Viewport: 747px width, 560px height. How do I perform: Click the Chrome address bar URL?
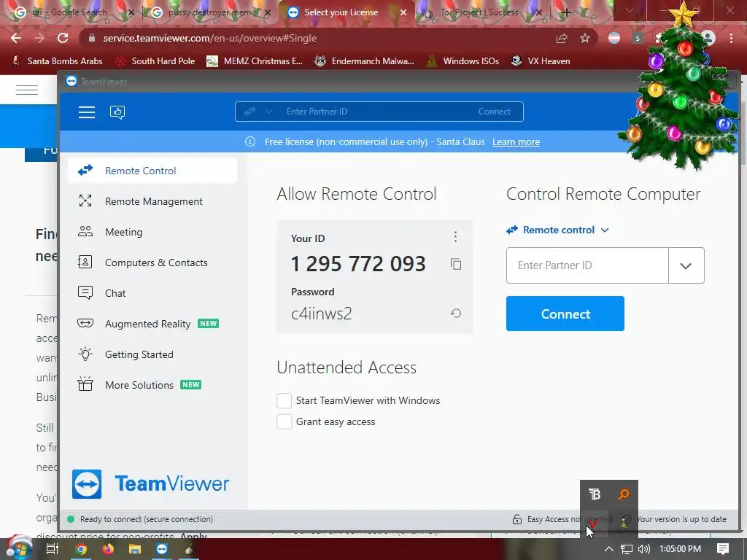(209, 38)
